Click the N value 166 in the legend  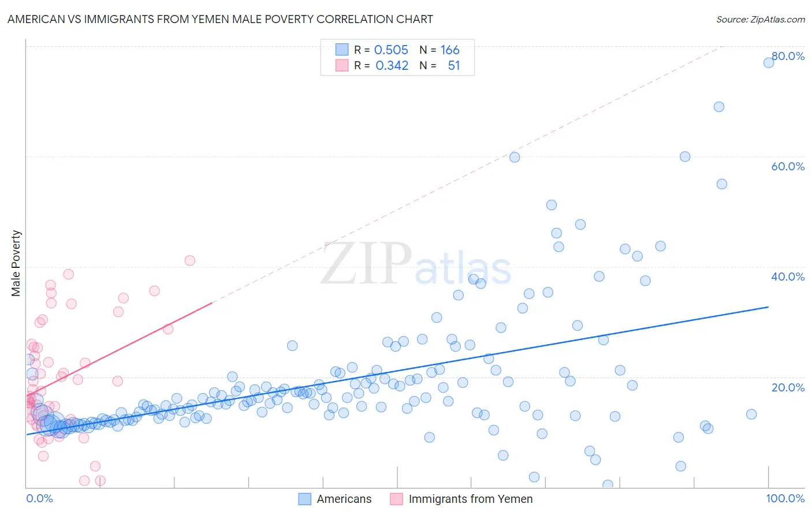pyautogui.click(x=450, y=50)
